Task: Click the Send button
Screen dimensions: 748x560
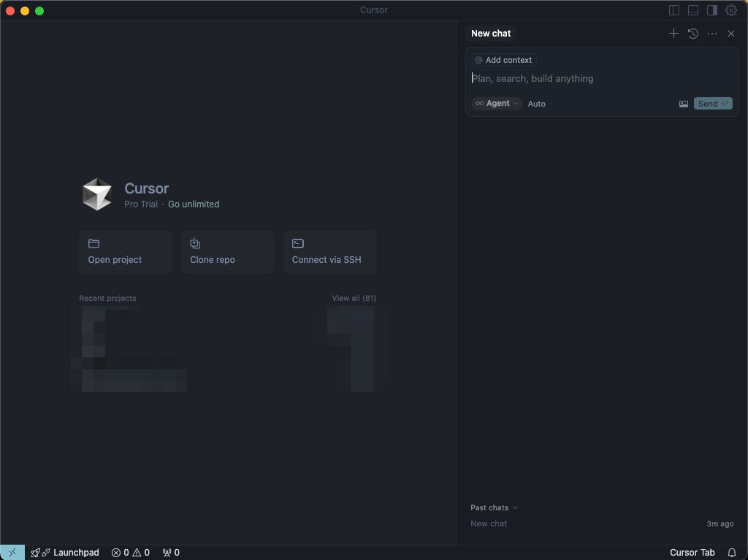Action: tap(713, 104)
